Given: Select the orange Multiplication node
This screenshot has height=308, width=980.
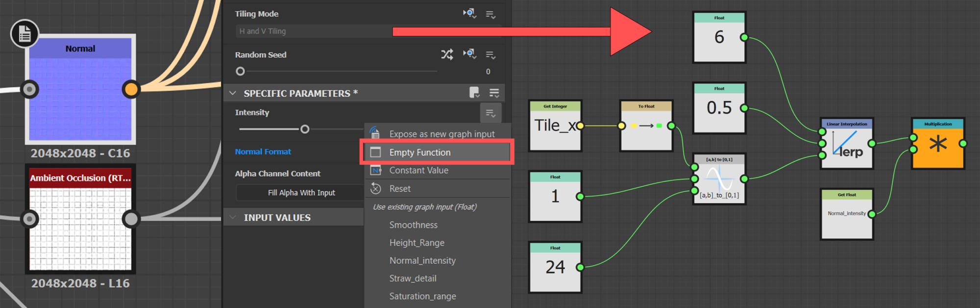Looking at the screenshot, I should coord(938,144).
